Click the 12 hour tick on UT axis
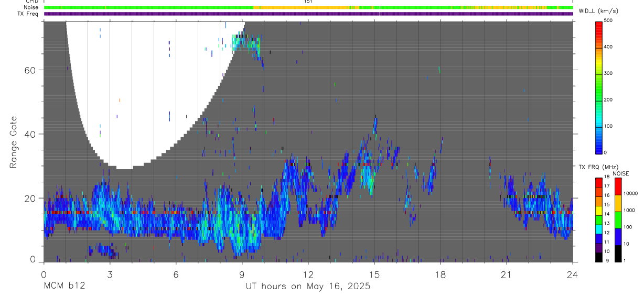The height and width of the screenshot is (297, 644). (308, 274)
